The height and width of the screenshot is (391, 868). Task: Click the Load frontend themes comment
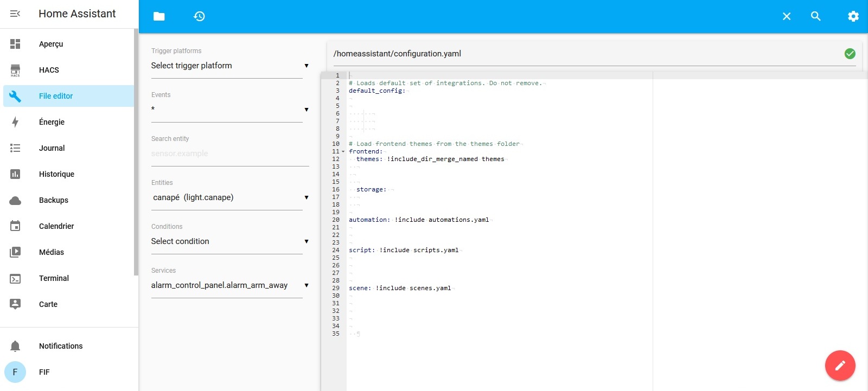click(x=434, y=144)
